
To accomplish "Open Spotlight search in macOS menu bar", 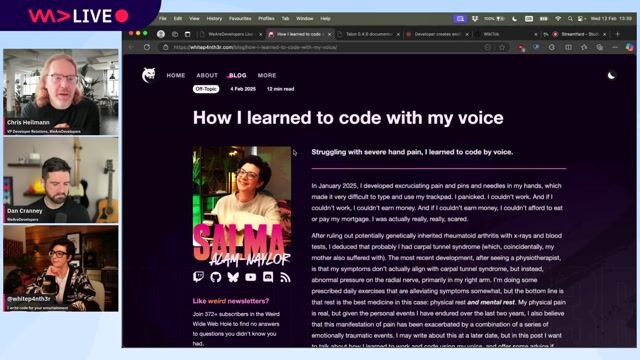I will coord(570,19).
